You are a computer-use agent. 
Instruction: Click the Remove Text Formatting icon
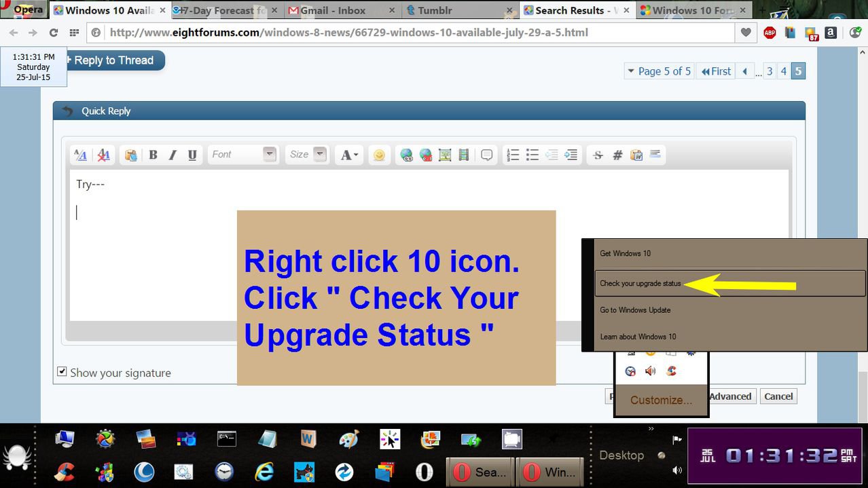tap(104, 155)
